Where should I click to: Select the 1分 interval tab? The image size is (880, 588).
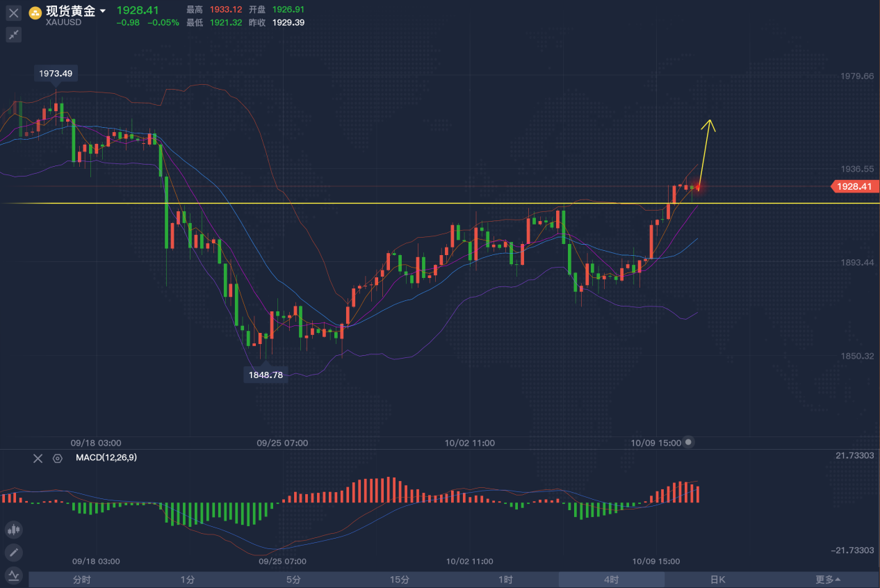coord(187,580)
